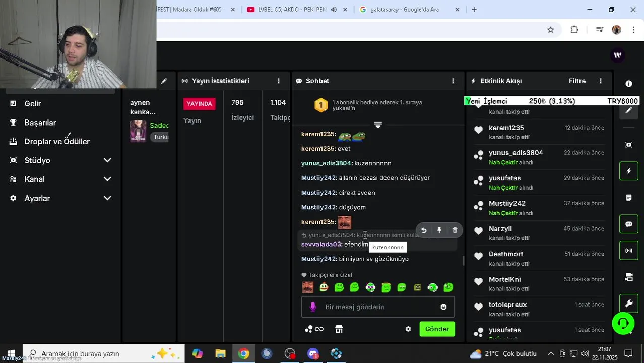644x363 pixels.
Task: Click Windows taskbar search box
Action: tap(104, 354)
